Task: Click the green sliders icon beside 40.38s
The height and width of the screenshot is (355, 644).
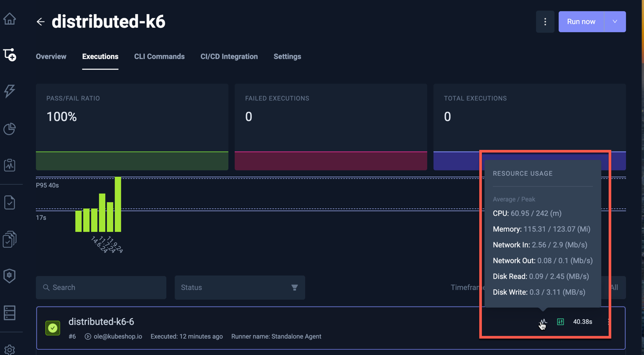Action: click(x=560, y=322)
